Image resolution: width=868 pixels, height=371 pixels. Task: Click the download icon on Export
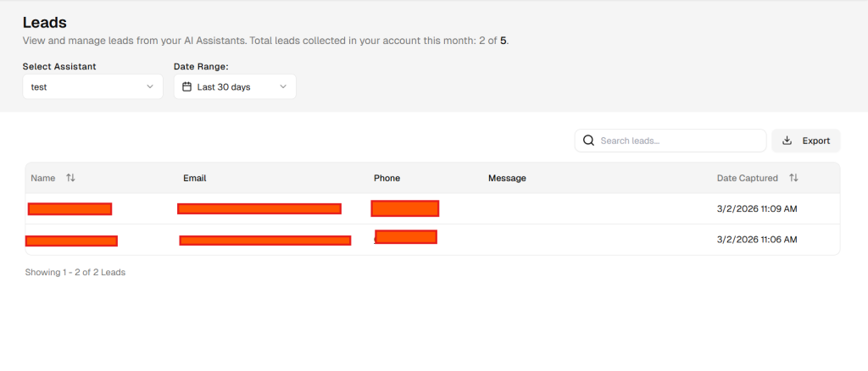(x=787, y=141)
